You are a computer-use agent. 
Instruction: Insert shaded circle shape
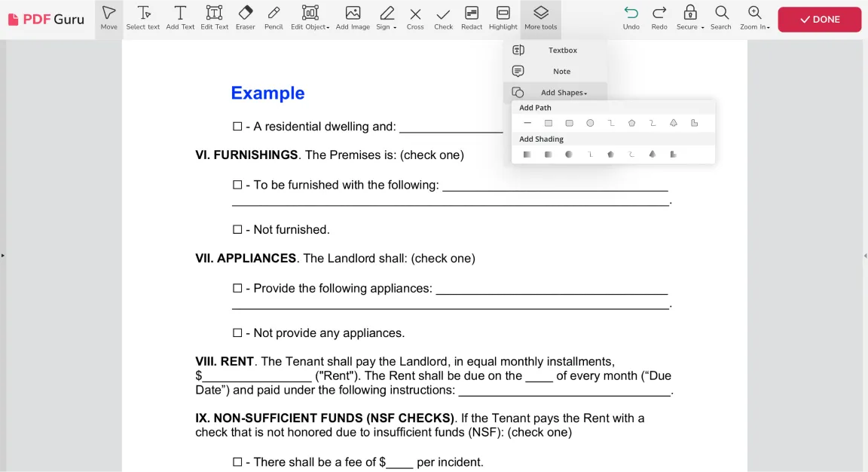tap(569, 155)
